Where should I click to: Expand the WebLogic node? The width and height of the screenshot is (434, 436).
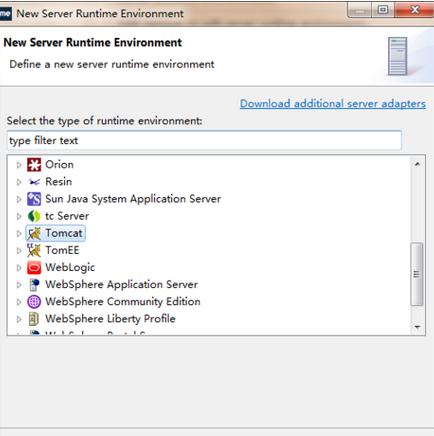click(19, 268)
